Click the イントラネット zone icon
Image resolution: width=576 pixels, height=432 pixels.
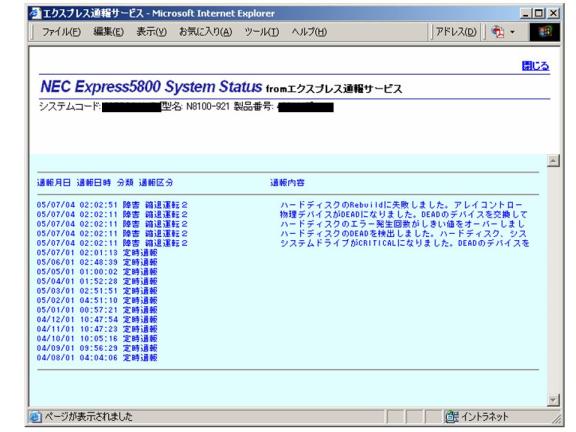pos(451,417)
